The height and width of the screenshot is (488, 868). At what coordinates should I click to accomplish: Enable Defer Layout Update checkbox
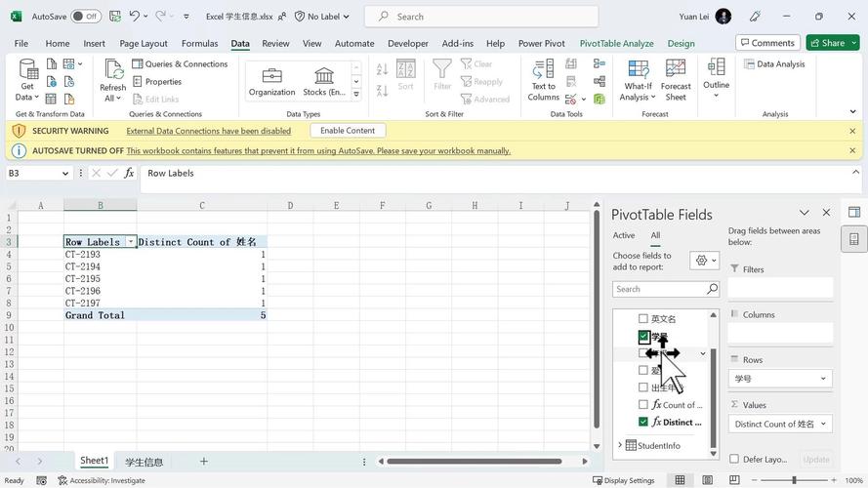[734, 459]
